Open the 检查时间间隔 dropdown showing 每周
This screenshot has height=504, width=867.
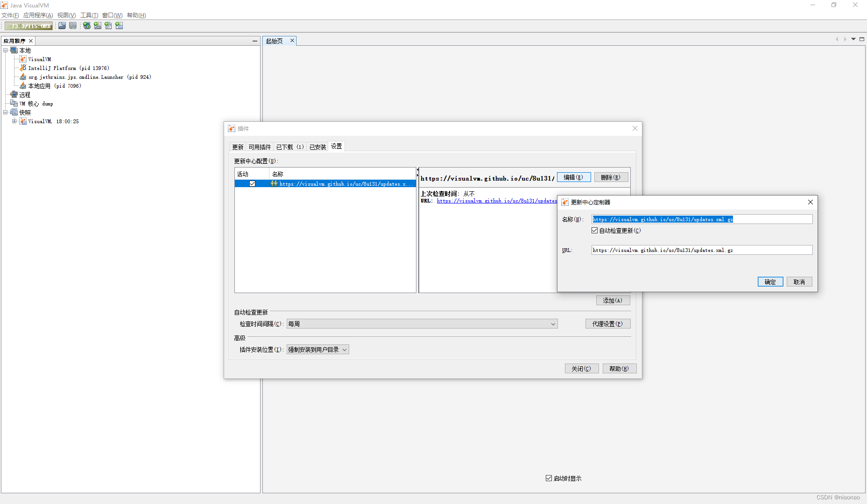[422, 323]
